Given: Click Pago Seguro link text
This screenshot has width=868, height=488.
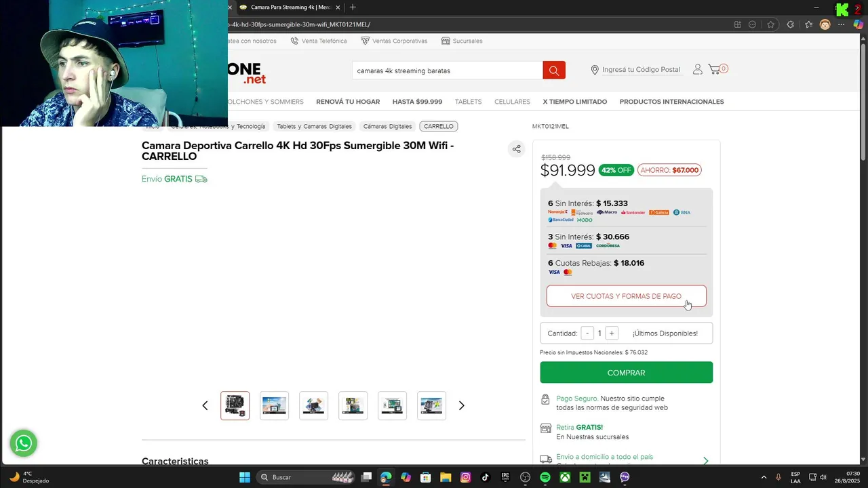Looking at the screenshot, I should coord(577,399).
